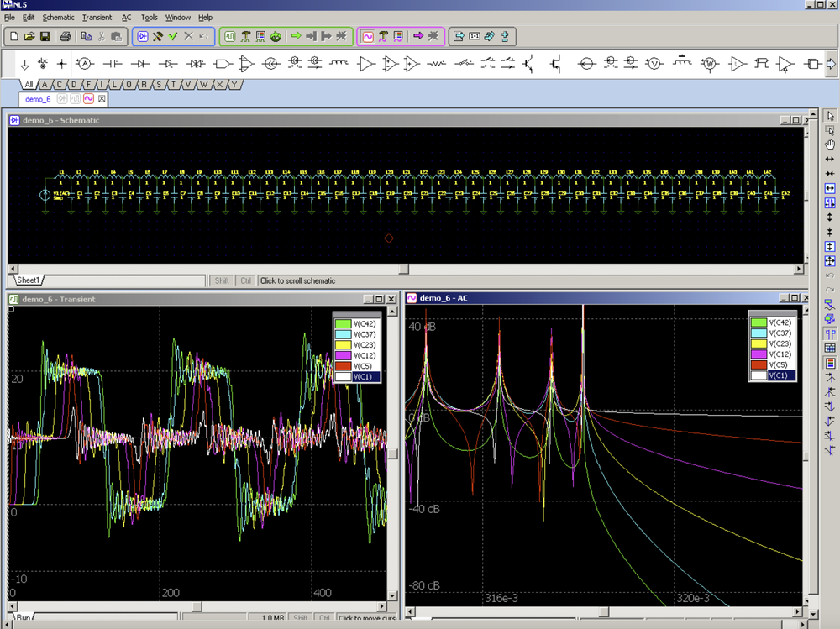Select the V(C42) trace in the AC legend

click(x=780, y=322)
